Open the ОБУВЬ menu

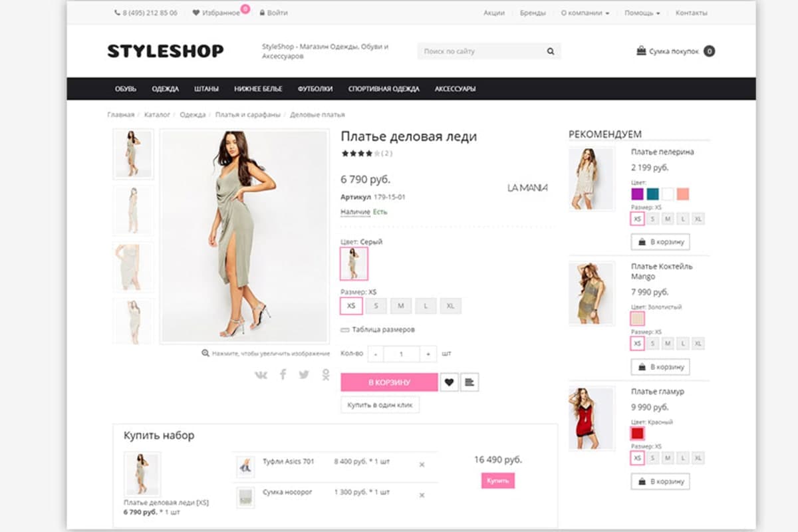126,89
